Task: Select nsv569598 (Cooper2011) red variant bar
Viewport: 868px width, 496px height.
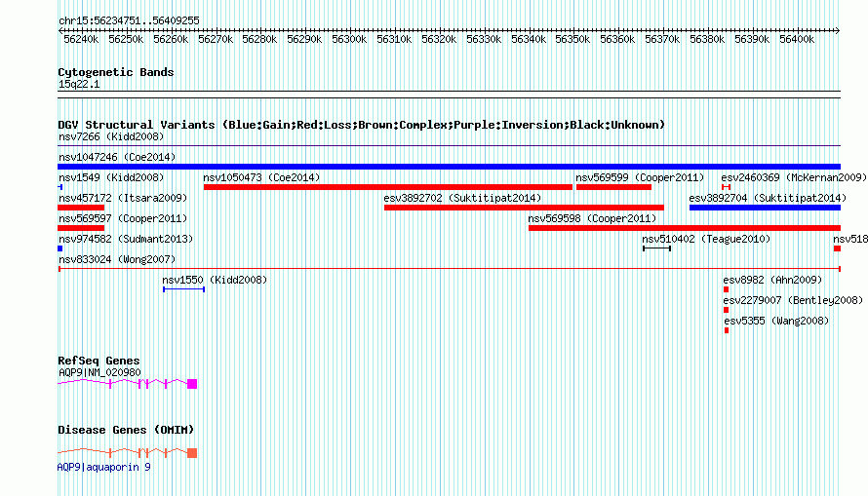Action: coord(685,228)
